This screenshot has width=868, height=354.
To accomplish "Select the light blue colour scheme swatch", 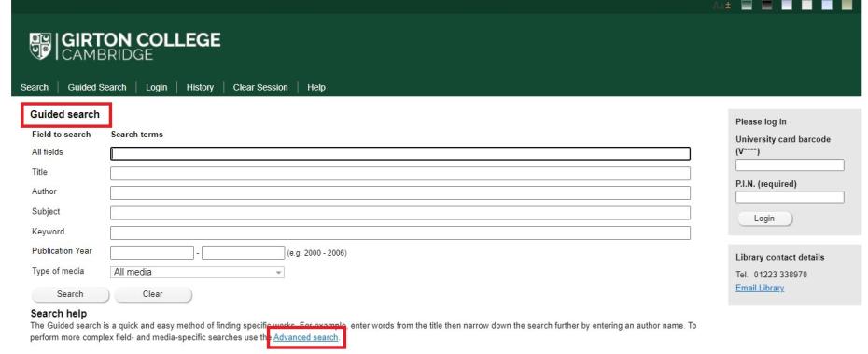I will click(827, 5).
